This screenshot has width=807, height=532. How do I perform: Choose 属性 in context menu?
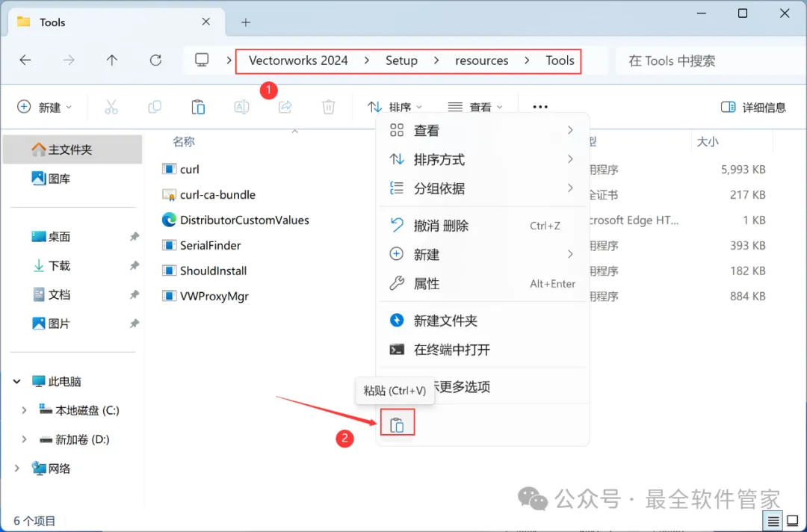tap(483, 283)
